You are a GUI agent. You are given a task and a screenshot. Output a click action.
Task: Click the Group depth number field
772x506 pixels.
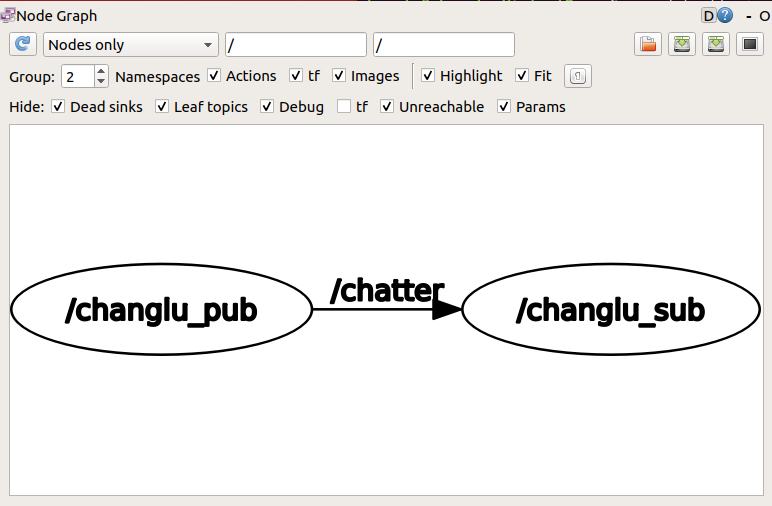pos(78,76)
